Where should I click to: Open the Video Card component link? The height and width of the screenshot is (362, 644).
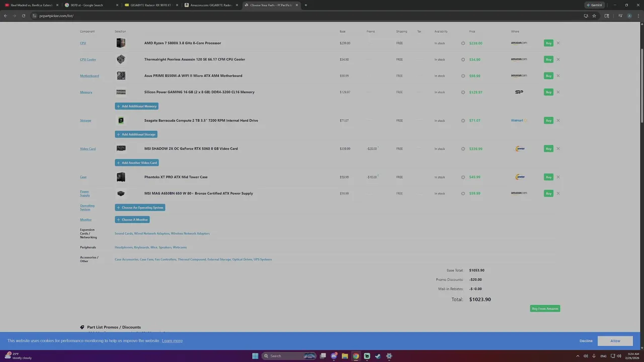point(88,149)
